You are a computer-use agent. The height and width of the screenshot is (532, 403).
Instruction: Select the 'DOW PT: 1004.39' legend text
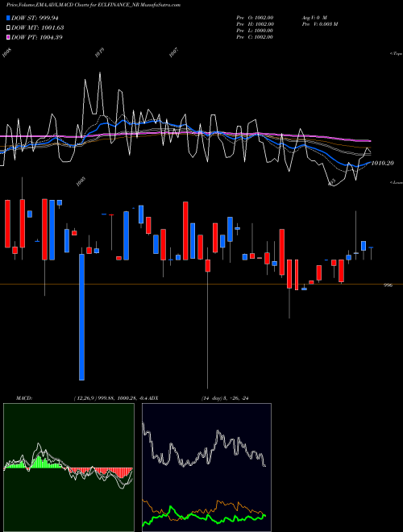click(37, 37)
